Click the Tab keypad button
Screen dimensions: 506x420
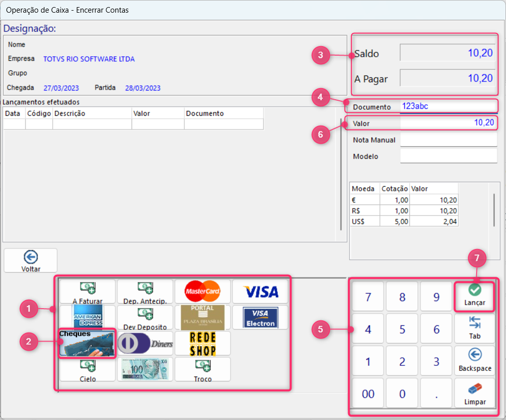point(475,328)
